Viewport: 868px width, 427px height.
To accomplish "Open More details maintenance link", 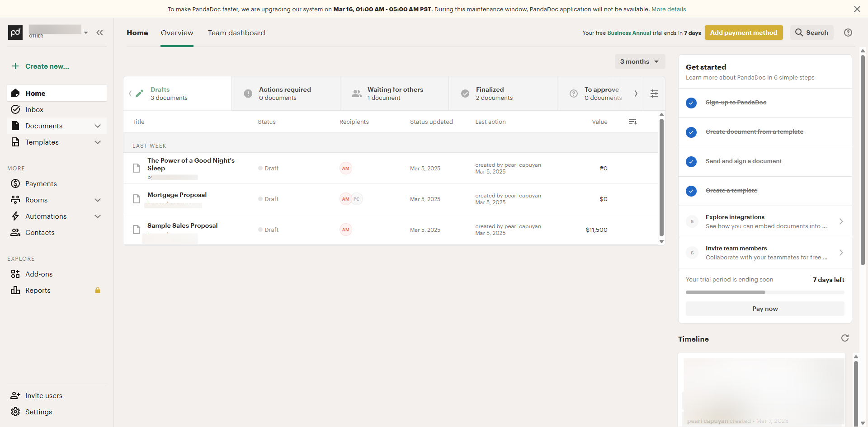I will [669, 9].
